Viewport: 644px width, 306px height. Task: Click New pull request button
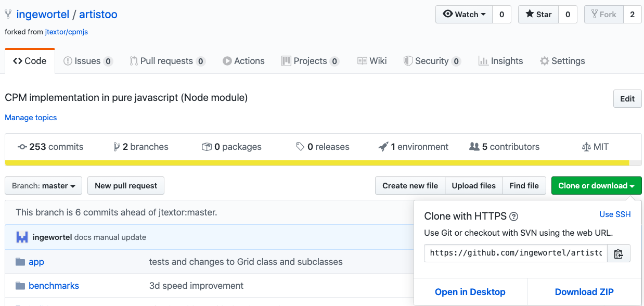tap(126, 186)
